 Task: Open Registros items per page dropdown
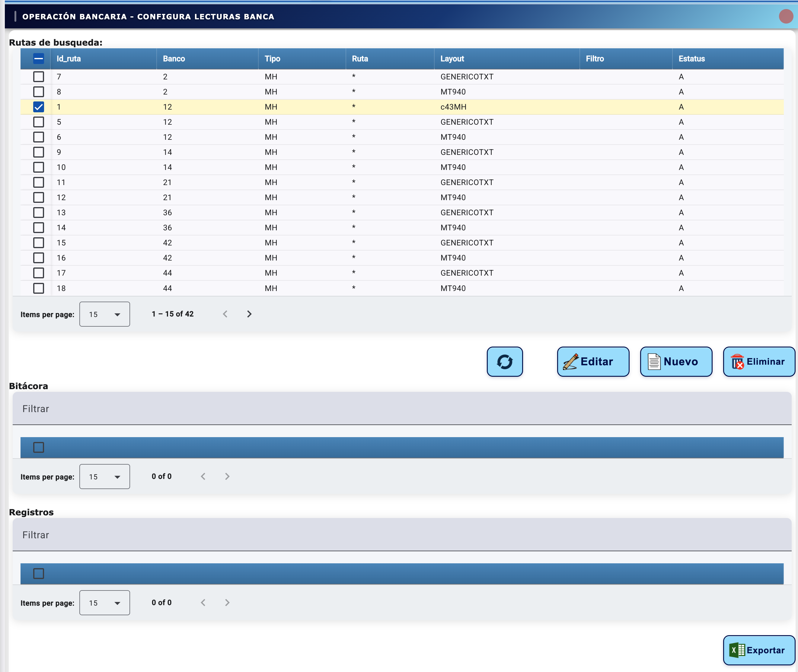(x=104, y=603)
